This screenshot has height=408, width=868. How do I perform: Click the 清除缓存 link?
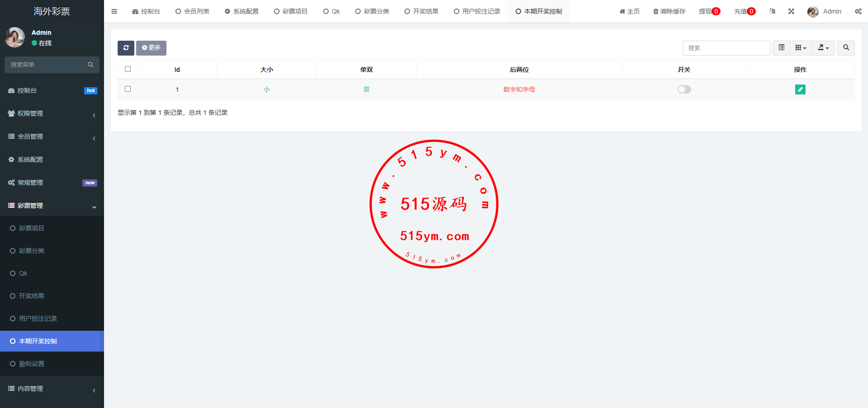click(669, 11)
